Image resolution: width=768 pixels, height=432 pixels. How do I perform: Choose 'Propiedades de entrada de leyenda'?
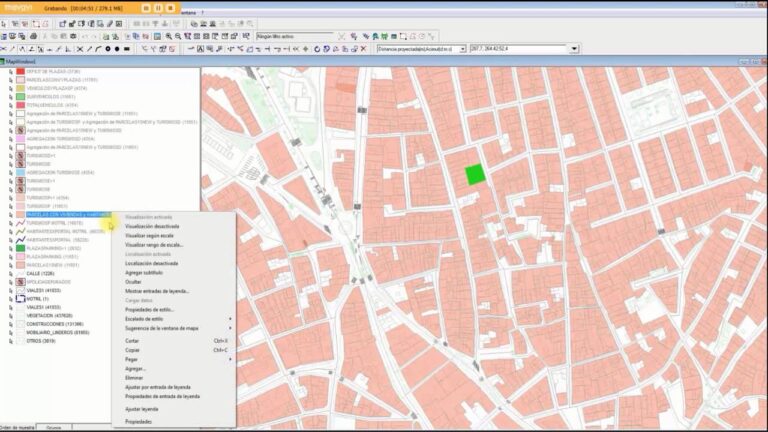[x=162, y=397]
